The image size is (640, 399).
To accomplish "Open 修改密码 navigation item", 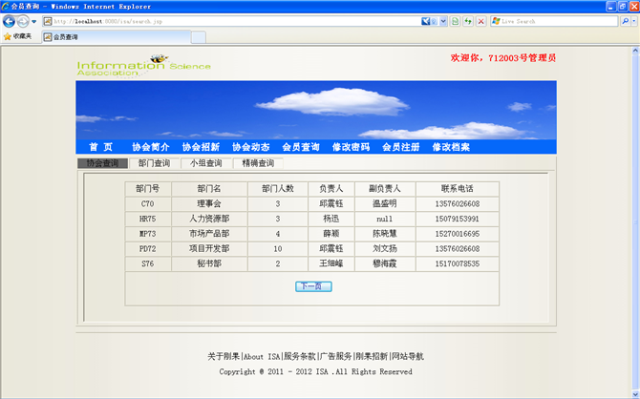I will (351, 147).
